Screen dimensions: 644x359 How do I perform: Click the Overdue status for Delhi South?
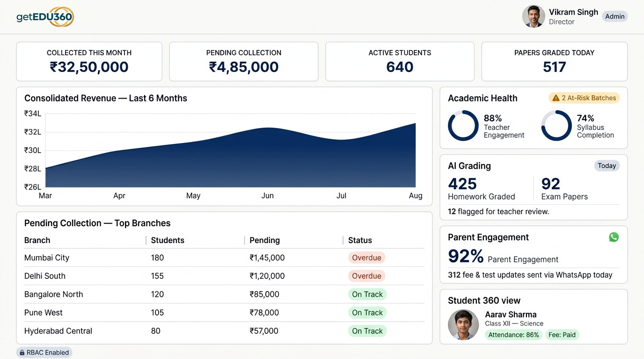coord(366,276)
